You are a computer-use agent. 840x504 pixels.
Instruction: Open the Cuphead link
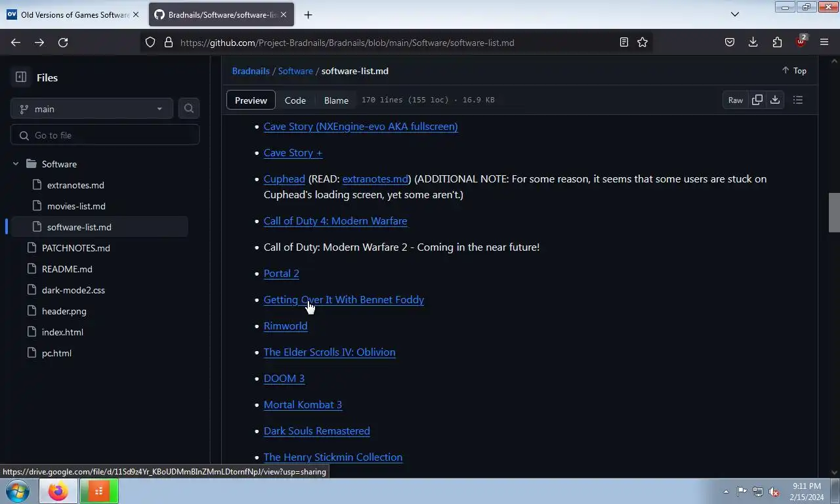coord(284,178)
